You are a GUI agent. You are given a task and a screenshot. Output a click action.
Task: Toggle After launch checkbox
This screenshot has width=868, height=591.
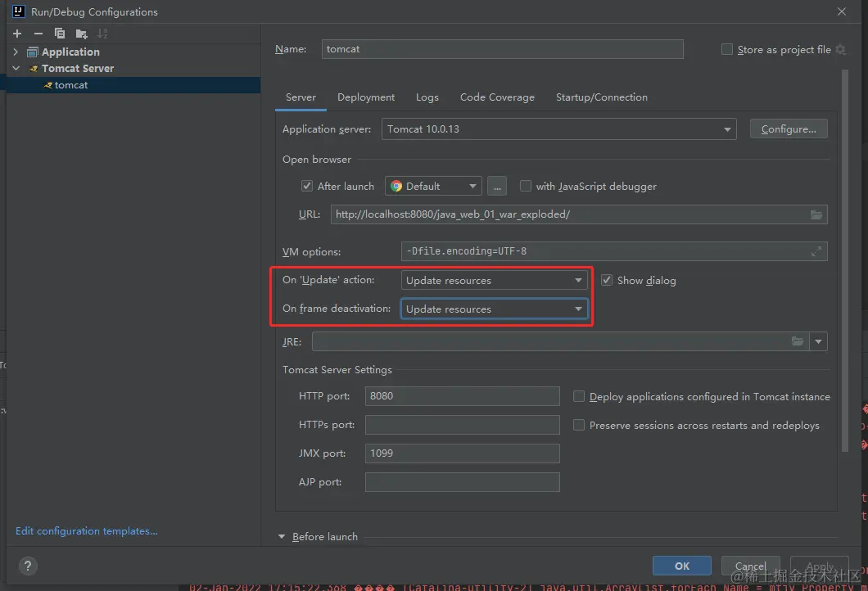(x=307, y=186)
